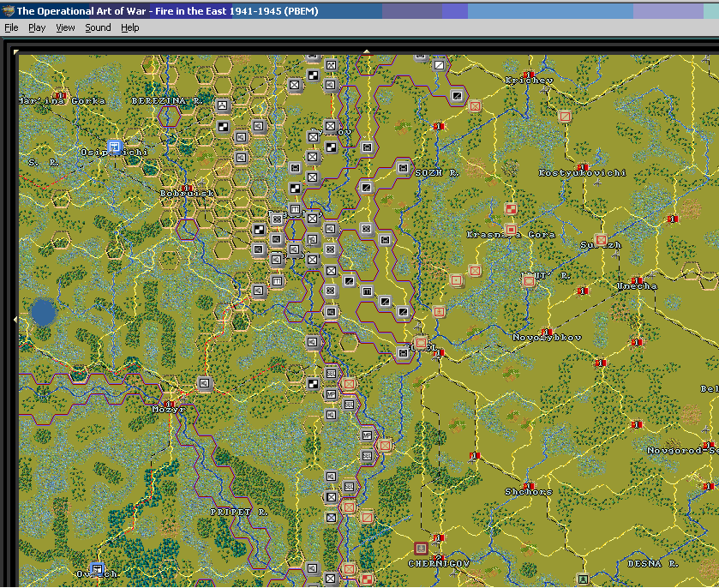
Task: Select the lower German MP unit counter
Action: [367, 435]
